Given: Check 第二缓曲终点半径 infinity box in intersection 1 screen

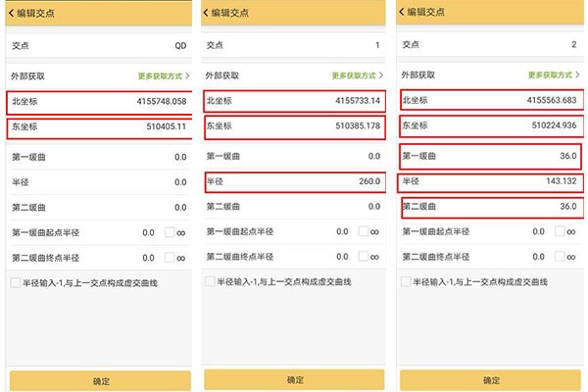Looking at the screenshot, I should [x=364, y=257].
